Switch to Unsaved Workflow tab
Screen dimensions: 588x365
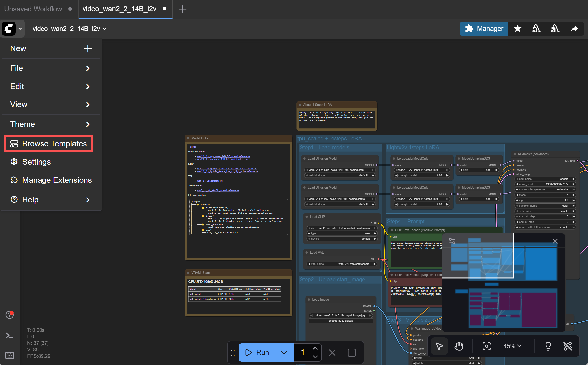[33, 9]
